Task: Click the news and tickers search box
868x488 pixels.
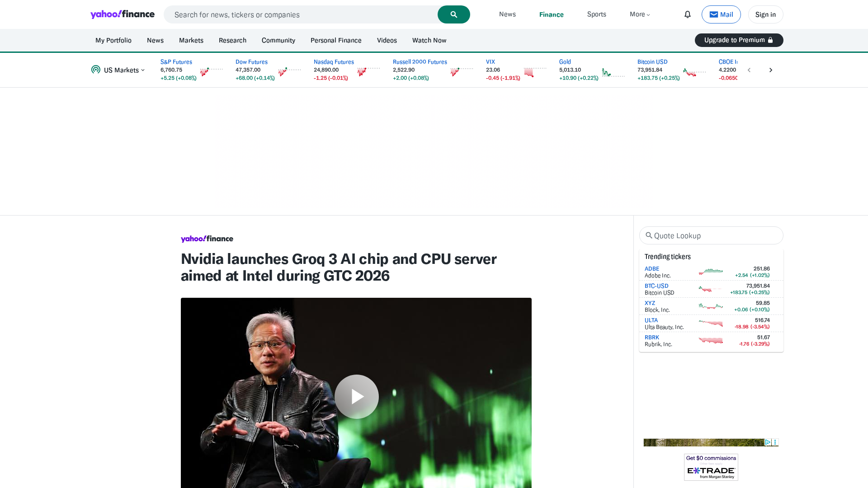Action: click(301, 14)
